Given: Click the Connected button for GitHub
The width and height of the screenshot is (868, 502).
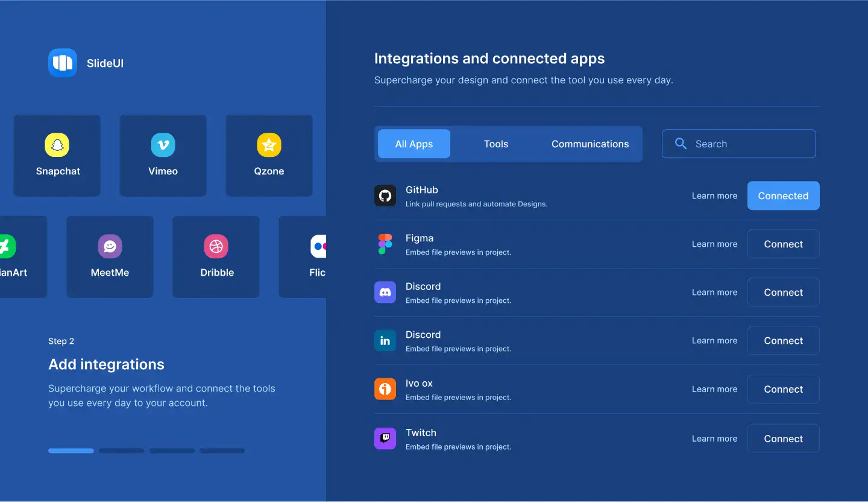Looking at the screenshot, I should (x=784, y=195).
